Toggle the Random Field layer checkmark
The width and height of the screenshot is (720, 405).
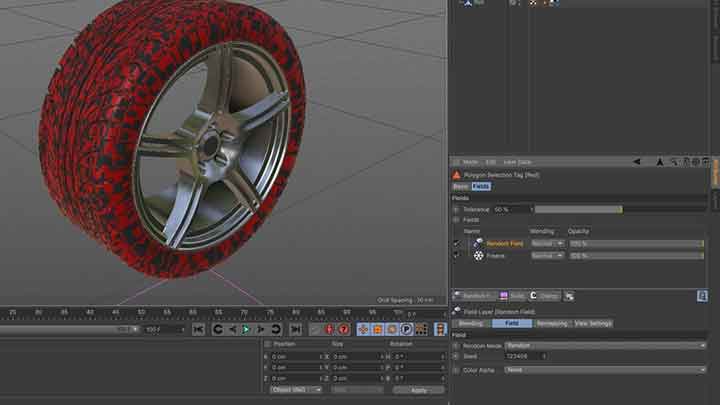[x=456, y=243]
